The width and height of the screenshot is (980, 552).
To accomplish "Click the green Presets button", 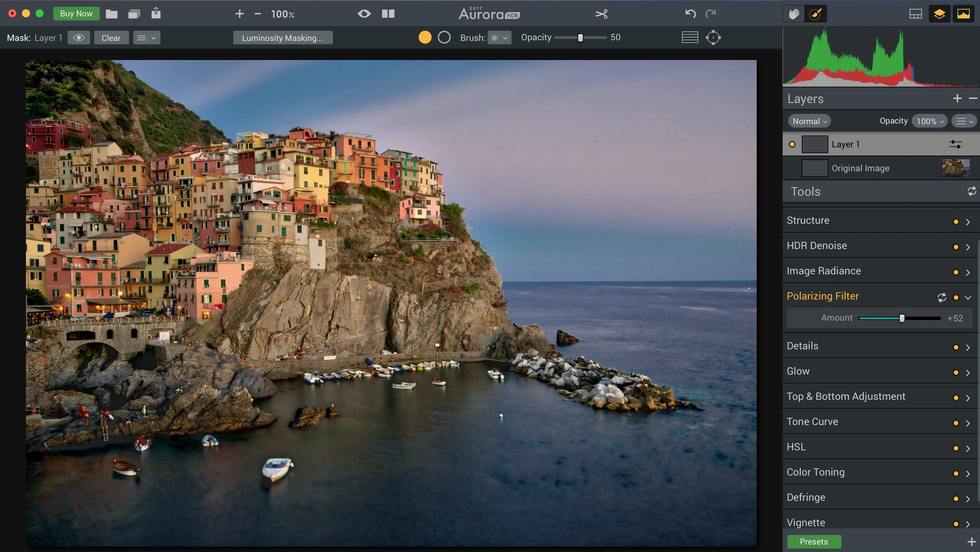I will coord(814,542).
